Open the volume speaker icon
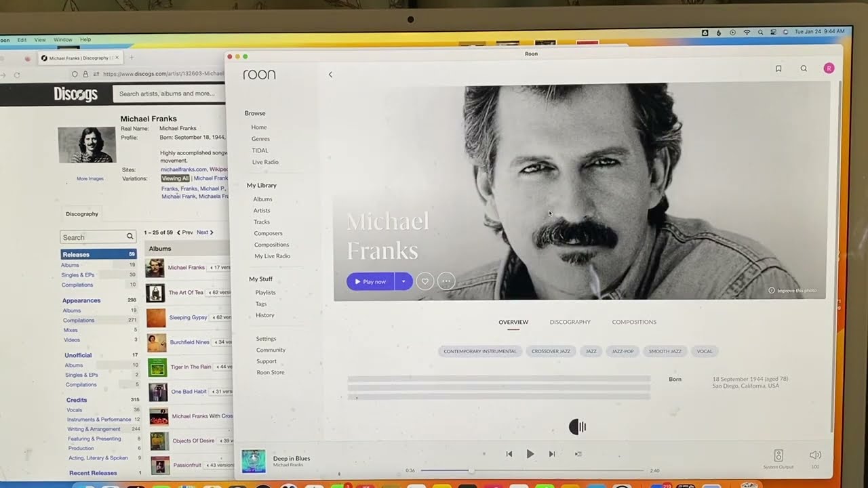Screen dimensions: 868x488 [815, 455]
